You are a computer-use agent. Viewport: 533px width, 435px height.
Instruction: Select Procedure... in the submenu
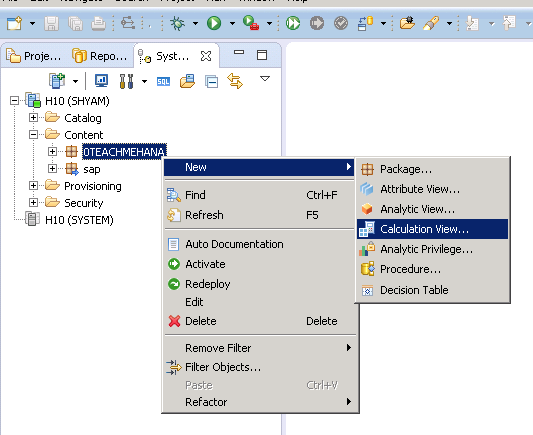coord(433,269)
